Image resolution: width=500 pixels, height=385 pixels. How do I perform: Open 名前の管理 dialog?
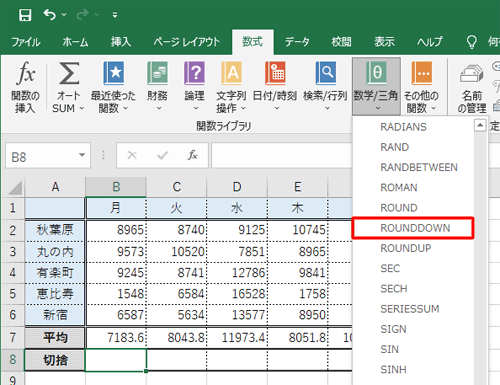(472, 87)
